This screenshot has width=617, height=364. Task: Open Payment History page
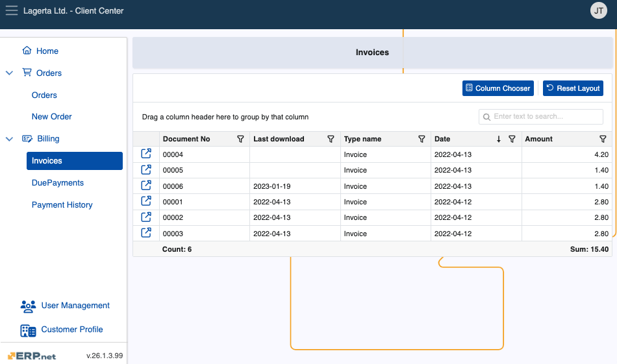[x=62, y=205]
